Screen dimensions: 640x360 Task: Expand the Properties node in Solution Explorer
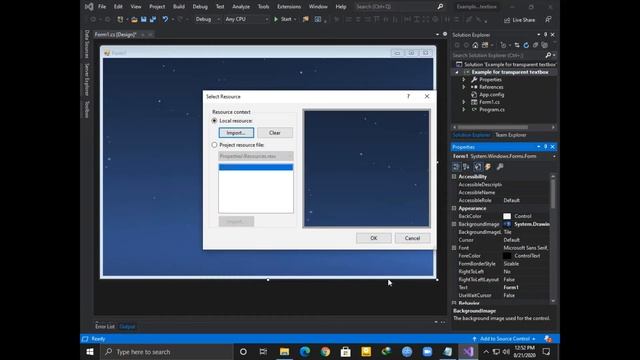click(464, 80)
